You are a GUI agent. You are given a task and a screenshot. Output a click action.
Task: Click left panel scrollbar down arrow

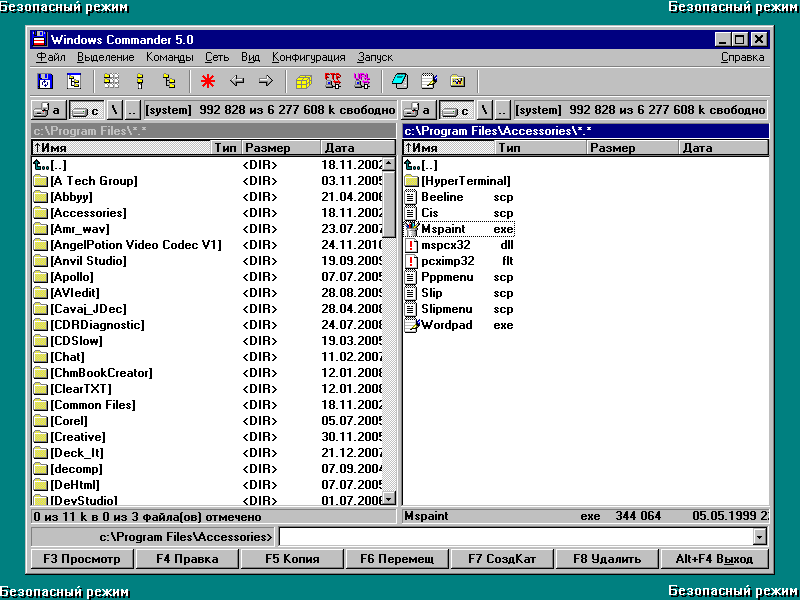pyautogui.click(x=389, y=498)
